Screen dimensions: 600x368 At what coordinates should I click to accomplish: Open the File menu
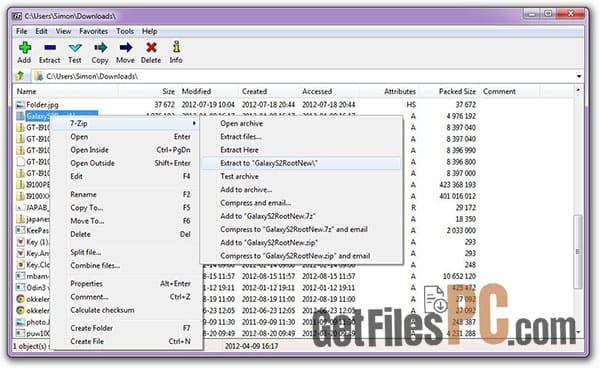tap(22, 31)
